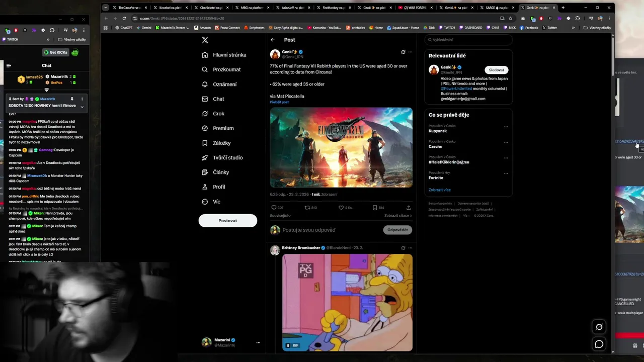Open more options for Fortnite trend

[x=506, y=173]
